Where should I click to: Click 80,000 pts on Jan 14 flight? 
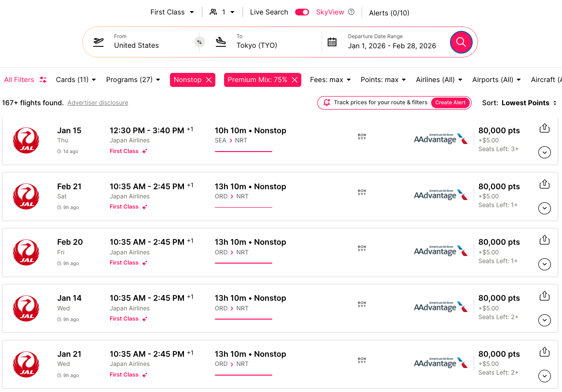(499, 298)
